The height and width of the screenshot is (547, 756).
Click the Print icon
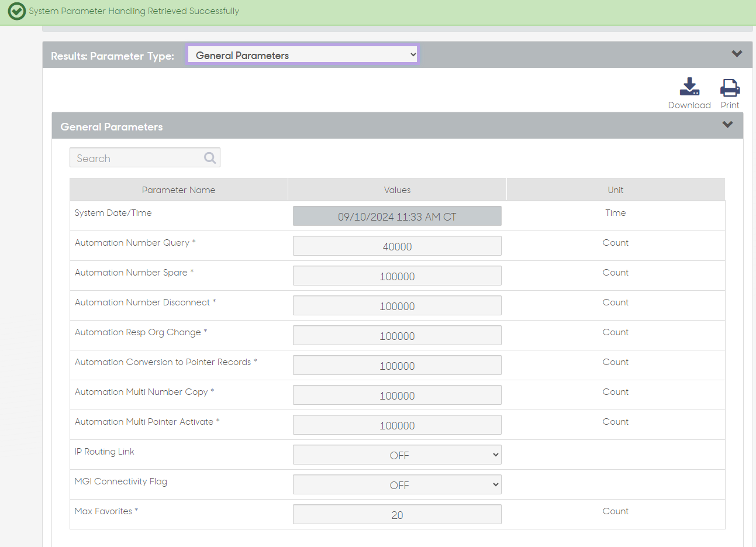(730, 87)
